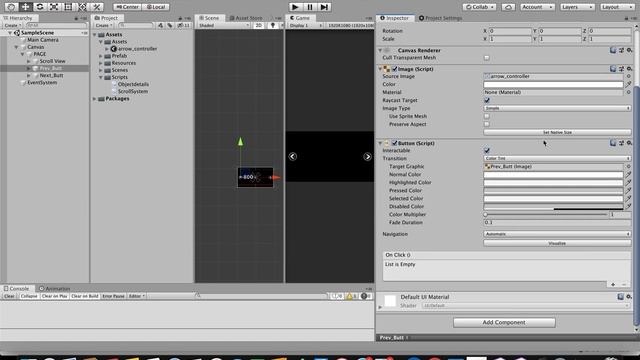Image resolution: width=640 pixels, height=360 pixels.
Task: Select the Move tool in the toolbar
Action: pyautogui.click(x=25, y=7)
